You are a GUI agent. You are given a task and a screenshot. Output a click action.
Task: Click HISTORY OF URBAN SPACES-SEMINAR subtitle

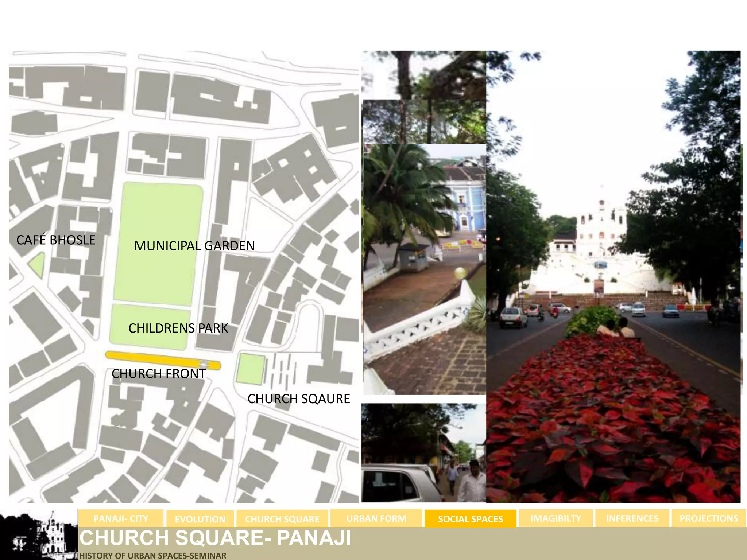coord(152,556)
